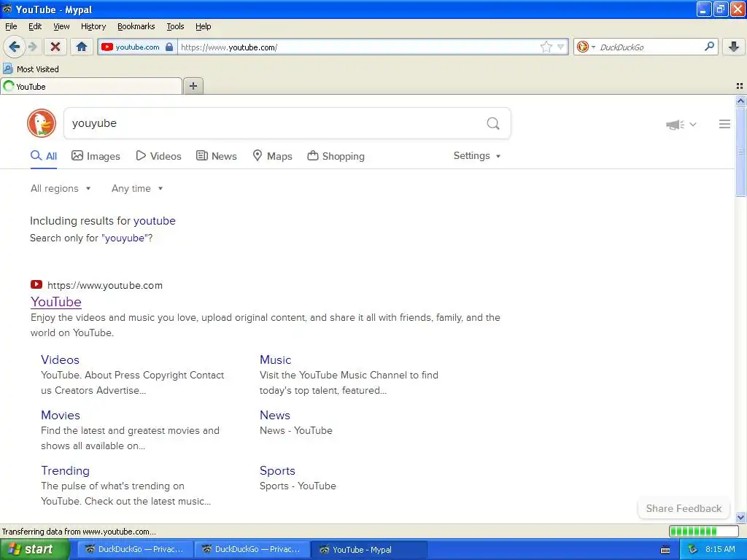Switch to first DuckDuckGo taskbar window
This screenshot has width=747, height=560.
[135, 549]
